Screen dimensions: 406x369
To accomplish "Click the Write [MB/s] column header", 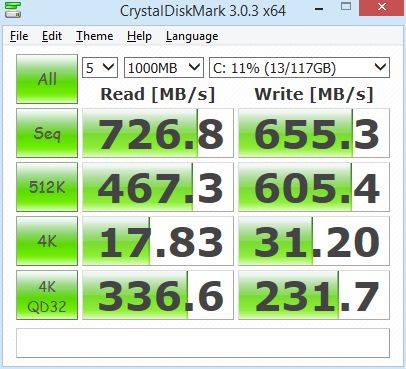I will pyautogui.click(x=314, y=94).
